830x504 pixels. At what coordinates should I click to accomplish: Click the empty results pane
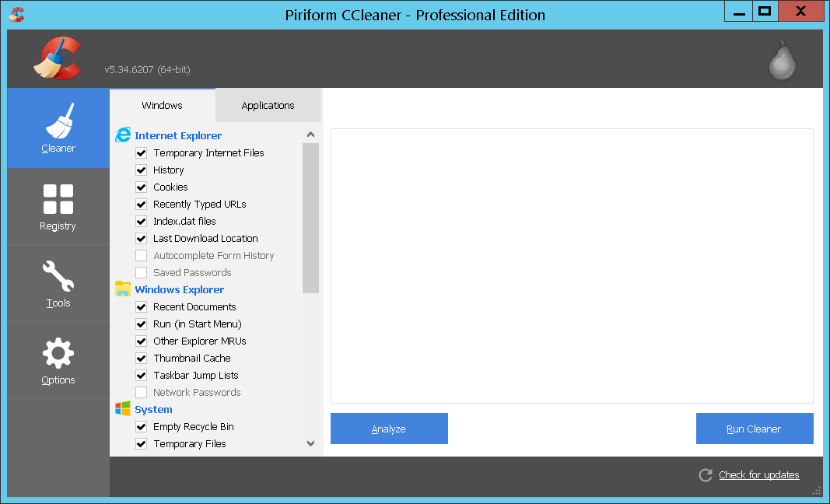pyautogui.click(x=572, y=266)
